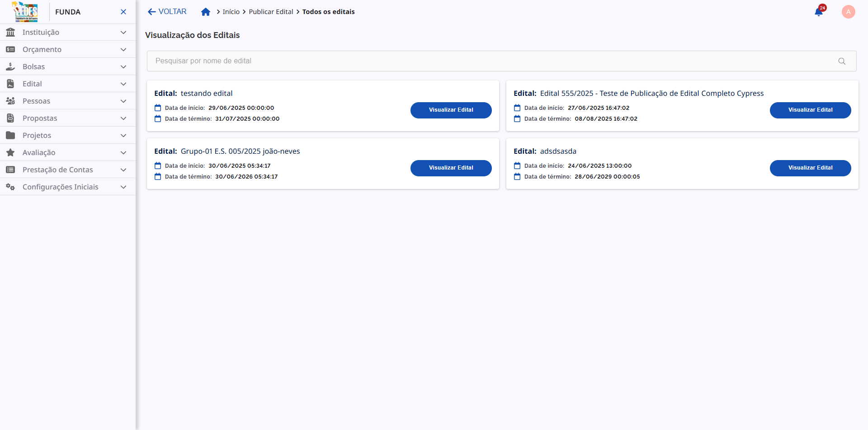Image resolution: width=868 pixels, height=430 pixels.
Task: Select Início in the breadcrumb trail
Action: pyautogui.click(x=231, y=11)
